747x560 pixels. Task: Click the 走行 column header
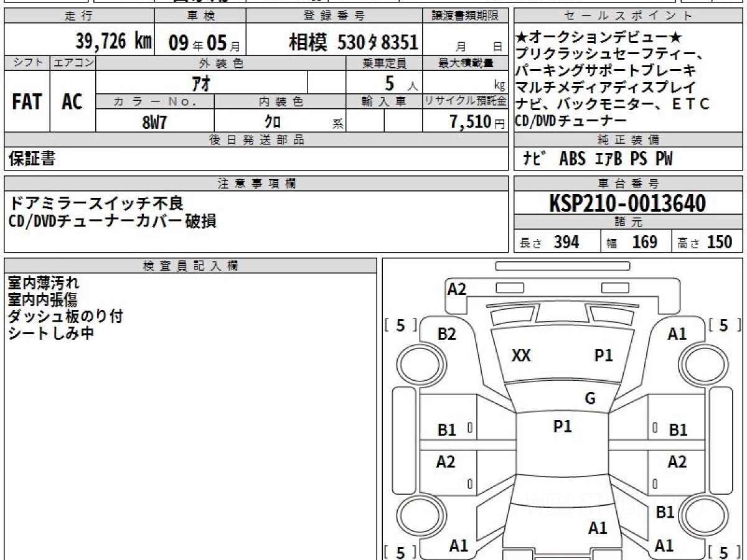[78, 16]
